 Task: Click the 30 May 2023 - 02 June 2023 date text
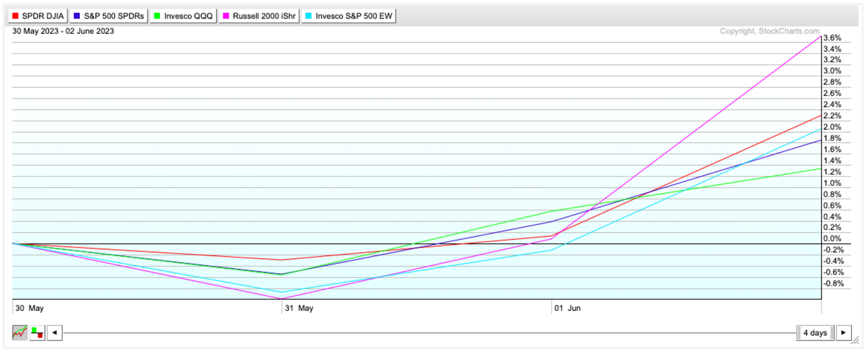tap(63, 31)
